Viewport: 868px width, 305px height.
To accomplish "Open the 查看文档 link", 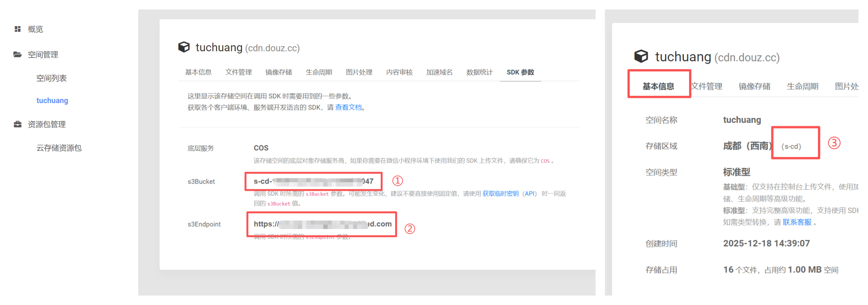I will click(x=349, y=107).
